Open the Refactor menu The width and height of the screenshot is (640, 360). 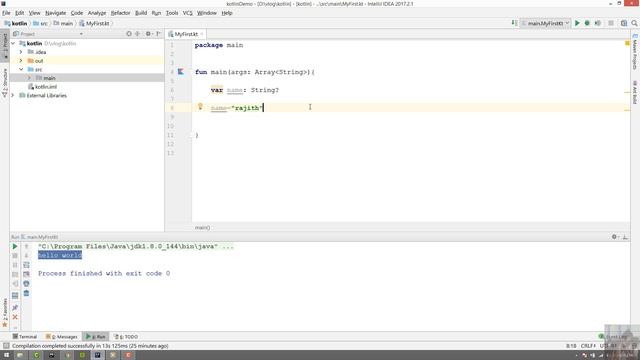point(120,13)
